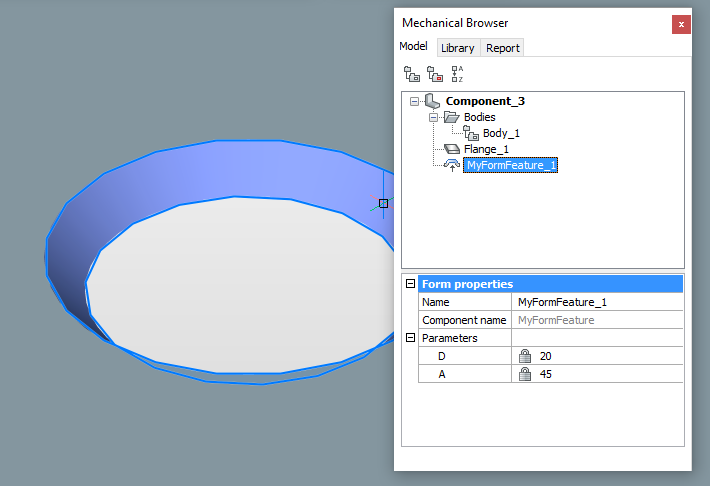
Task: Toggle the lock icon for parameter D
Action: (x=524, y=356)
